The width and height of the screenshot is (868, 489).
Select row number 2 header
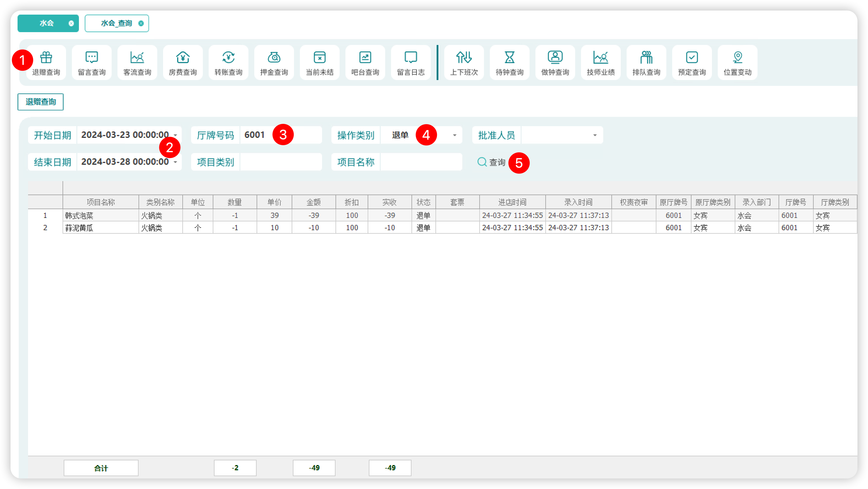pyautogui.click(x=45, y=228)
